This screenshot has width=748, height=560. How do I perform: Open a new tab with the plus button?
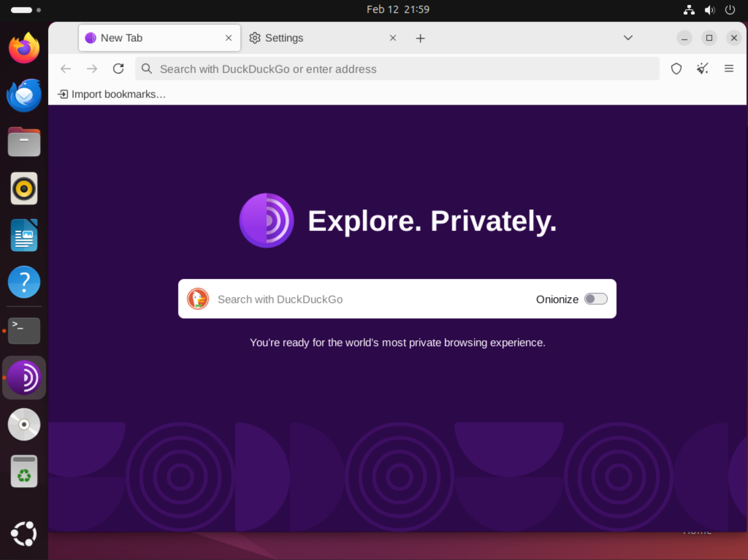pyautogui.click(x=420, y=38)
